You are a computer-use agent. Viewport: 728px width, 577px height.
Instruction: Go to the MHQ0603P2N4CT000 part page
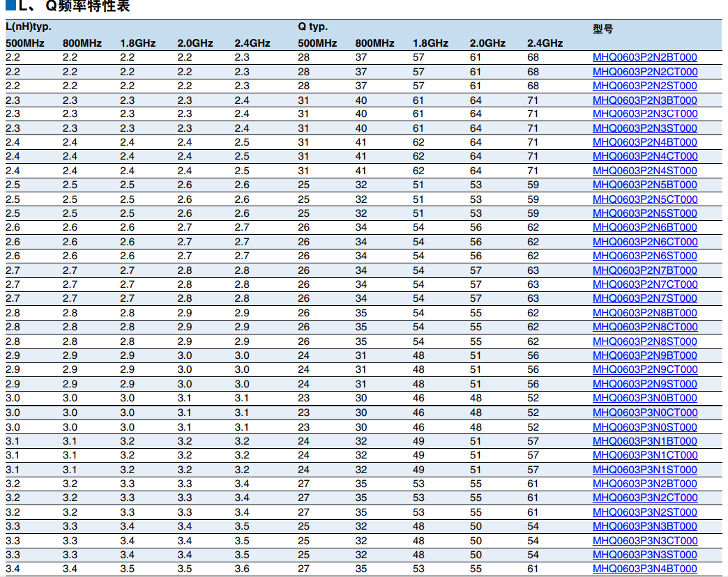click(645, 156)
